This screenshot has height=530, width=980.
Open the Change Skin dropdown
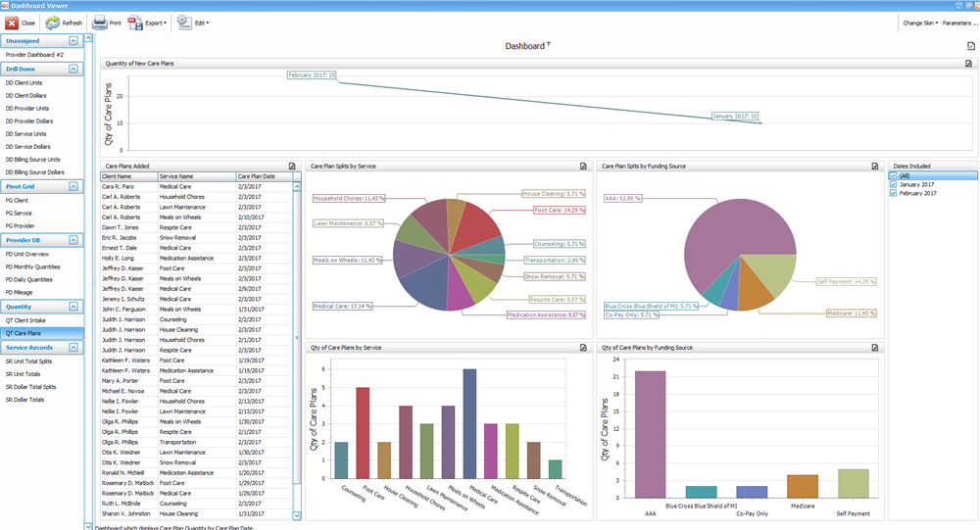coord(920,23)
